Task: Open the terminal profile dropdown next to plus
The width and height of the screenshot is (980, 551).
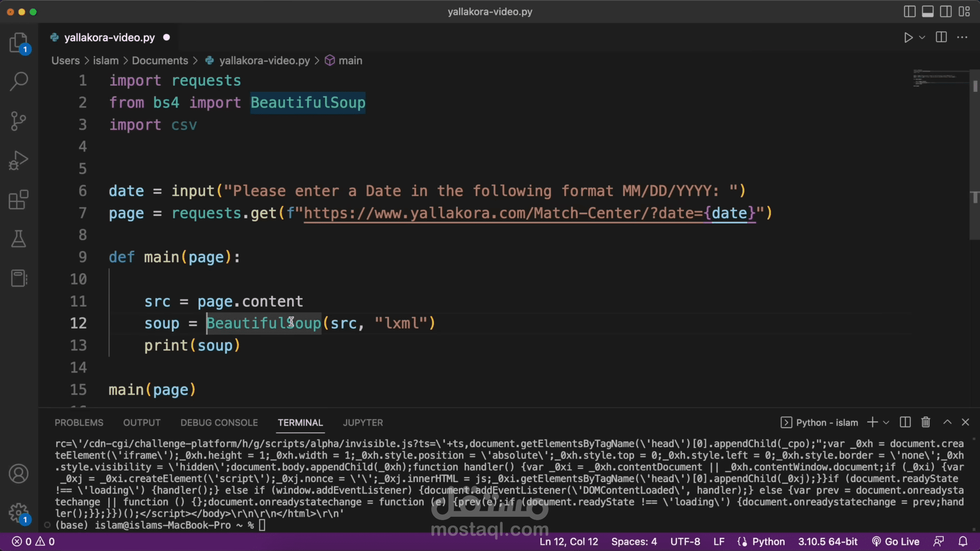Action: (x=886, y=422)
